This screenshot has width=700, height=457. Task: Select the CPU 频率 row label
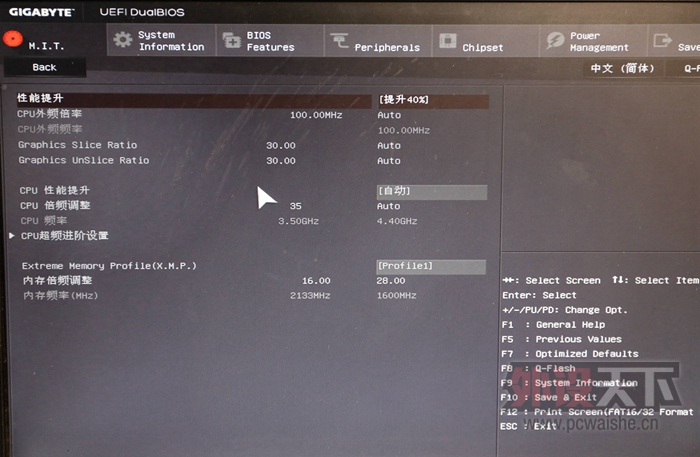(x=44, y=220)
